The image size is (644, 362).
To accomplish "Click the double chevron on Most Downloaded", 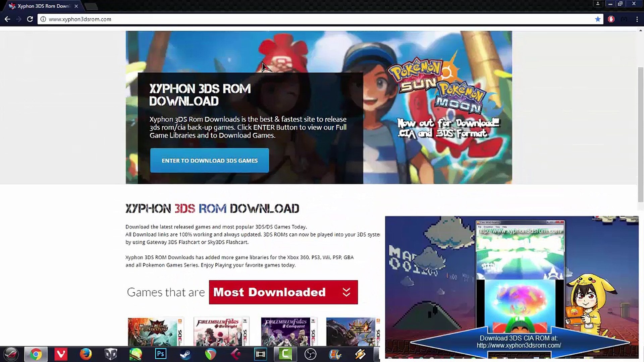I will [x=346, y=292].
